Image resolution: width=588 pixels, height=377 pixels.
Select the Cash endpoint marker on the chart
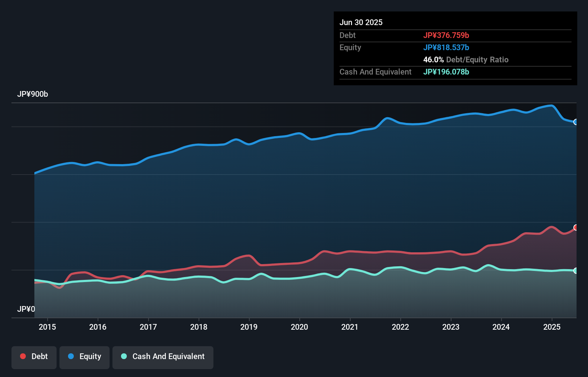click(575, 271)
